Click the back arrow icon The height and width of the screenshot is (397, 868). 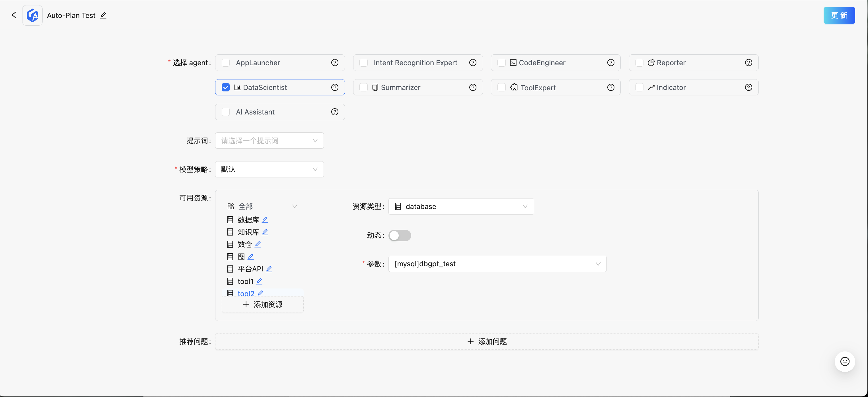point(14,15)
